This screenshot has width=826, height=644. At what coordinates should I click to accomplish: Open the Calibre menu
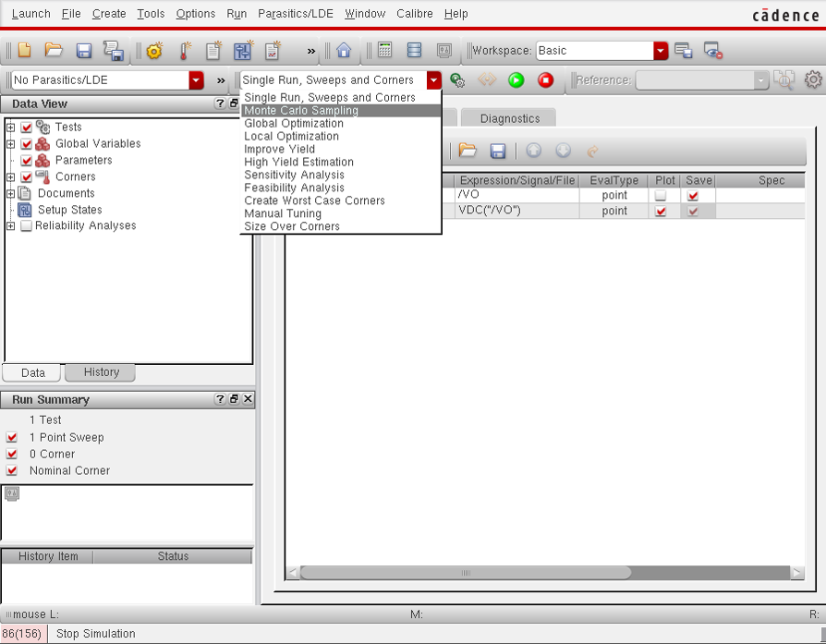click(x=415, y=14)
